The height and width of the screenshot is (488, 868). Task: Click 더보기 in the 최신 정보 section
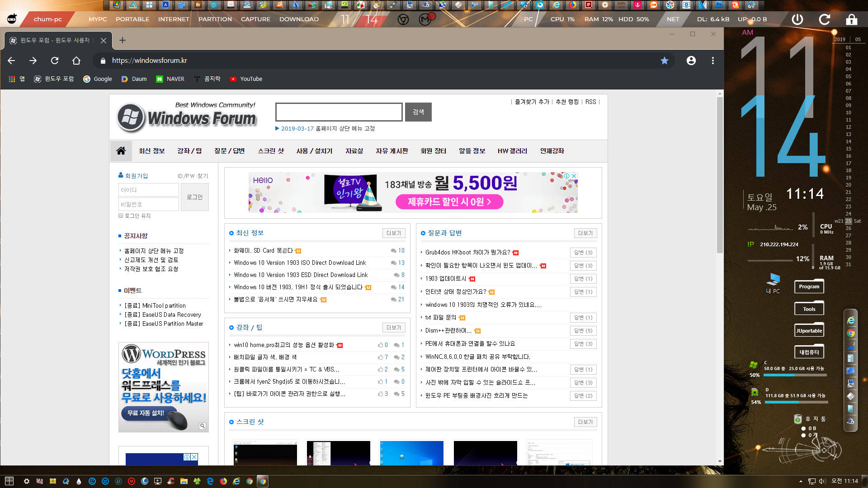click(394, 233)
